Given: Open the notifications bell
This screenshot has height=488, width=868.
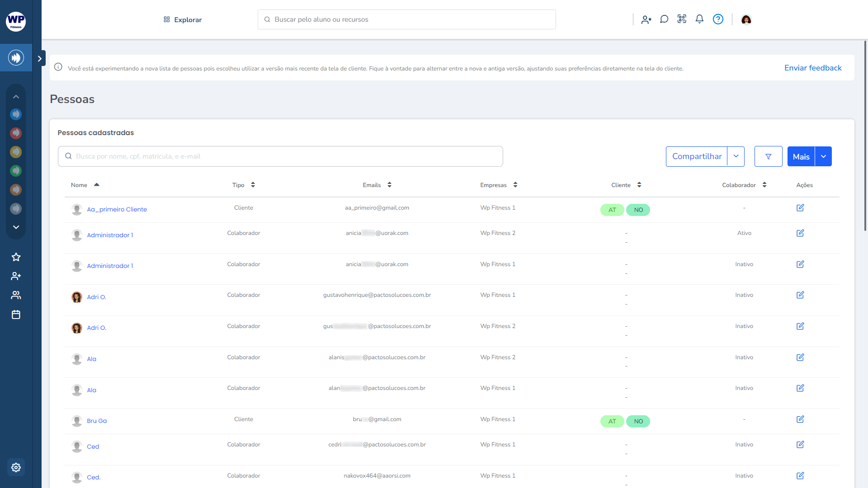Looking at the screenshot, I should point(699,19).
